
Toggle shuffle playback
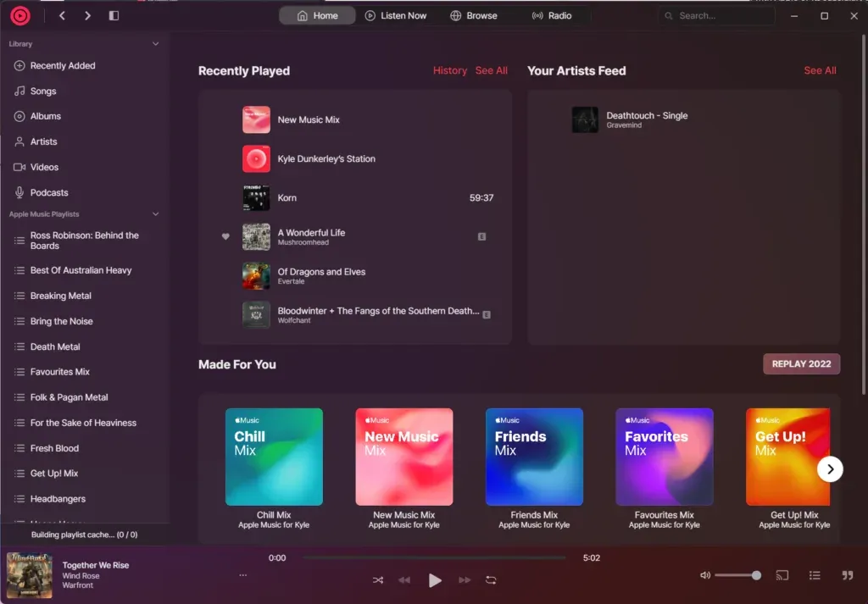[x=377, y=580]
